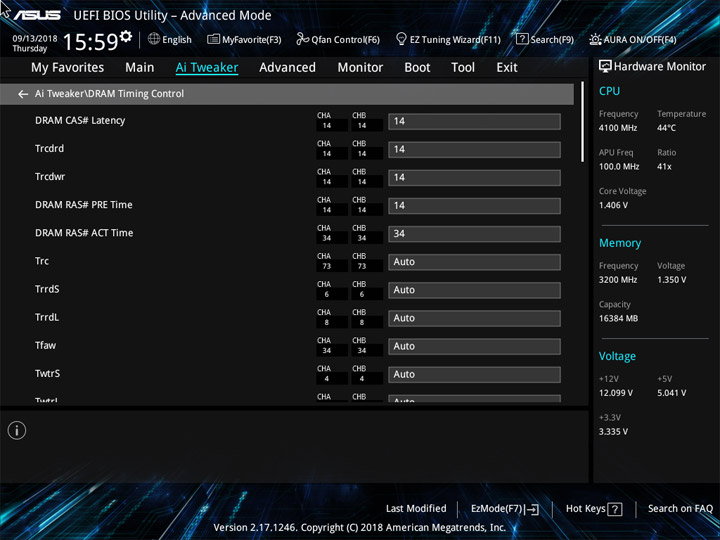Click Last Modified in the footer
The width and height of the screenshot is (720, 540).
pos(416,508)
